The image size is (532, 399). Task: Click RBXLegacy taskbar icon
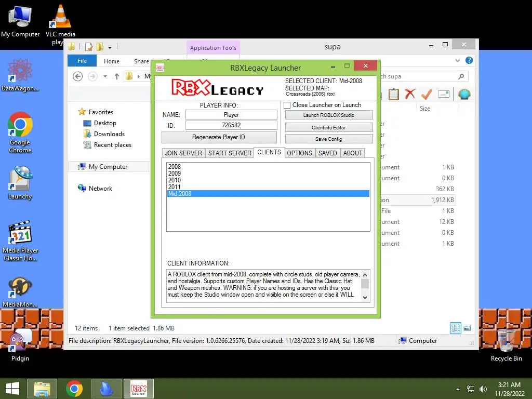[138, 389]
